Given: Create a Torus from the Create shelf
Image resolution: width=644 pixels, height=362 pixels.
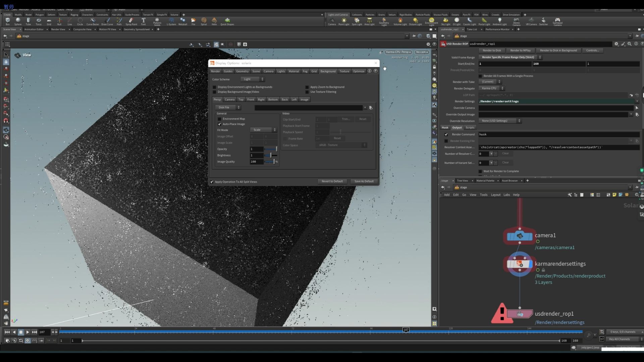Looking at the screenshot, I should click(39, 21).
